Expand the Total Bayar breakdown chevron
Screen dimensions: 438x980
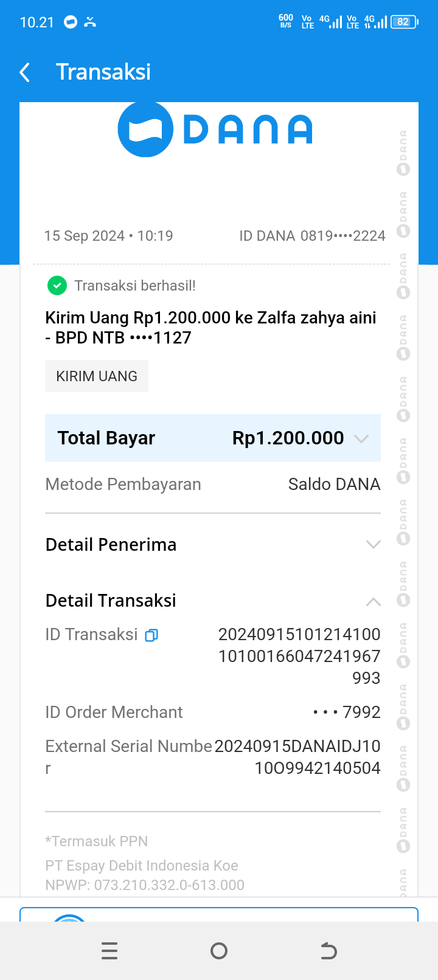click(x=361, y=439)
